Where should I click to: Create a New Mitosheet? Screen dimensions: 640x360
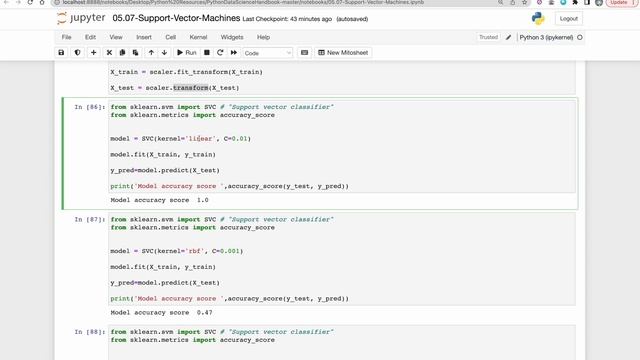343,53
